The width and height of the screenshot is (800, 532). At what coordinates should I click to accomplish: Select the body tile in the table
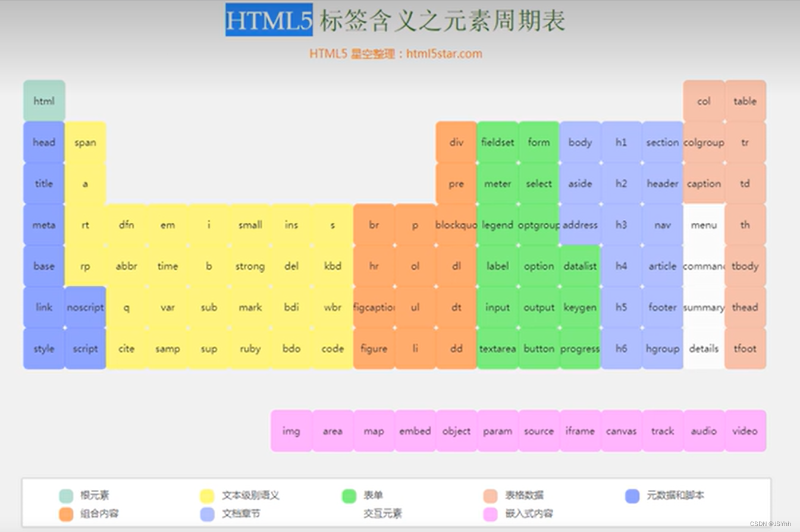click(580, 142)
